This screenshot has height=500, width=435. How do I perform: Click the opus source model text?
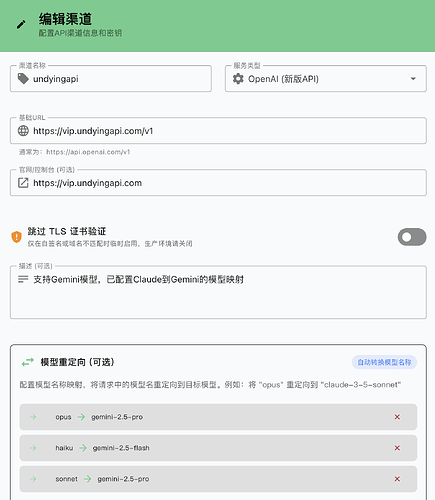(x=63, y=417)
